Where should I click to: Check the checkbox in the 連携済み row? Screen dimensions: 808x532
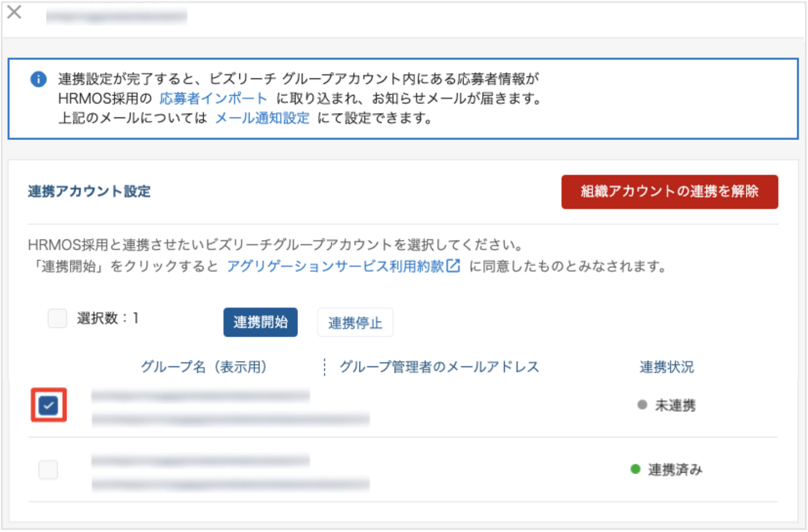[48, 470]
